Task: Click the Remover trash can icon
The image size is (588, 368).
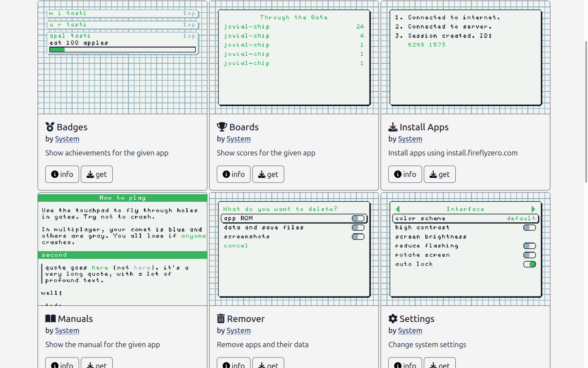Action: pos(221,319)
